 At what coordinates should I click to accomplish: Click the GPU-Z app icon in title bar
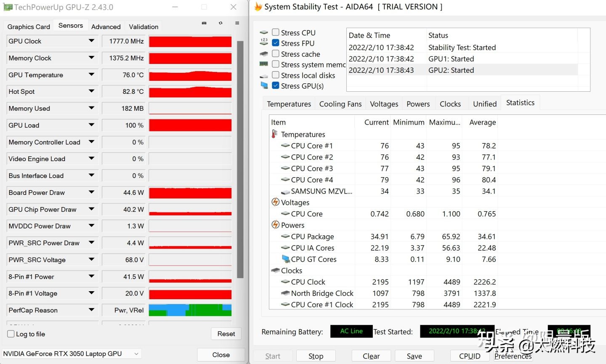coord(8,7)
